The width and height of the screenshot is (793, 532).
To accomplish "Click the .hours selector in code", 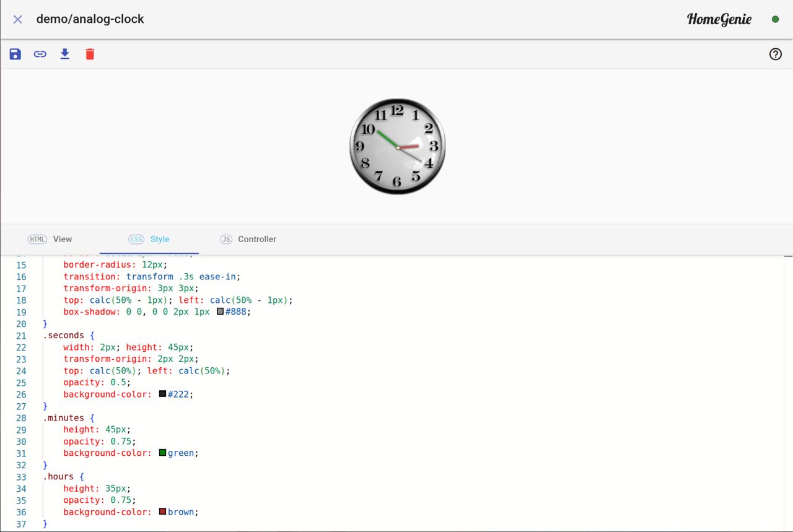I will [x=58, y=477].
